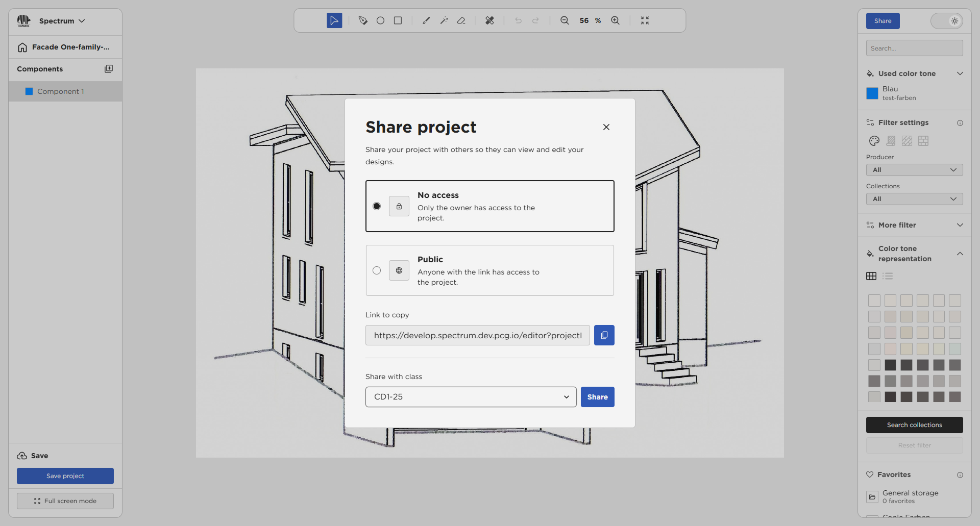Click the Save project button
This screenshot has width=980, height=526.
click(65, 476)
